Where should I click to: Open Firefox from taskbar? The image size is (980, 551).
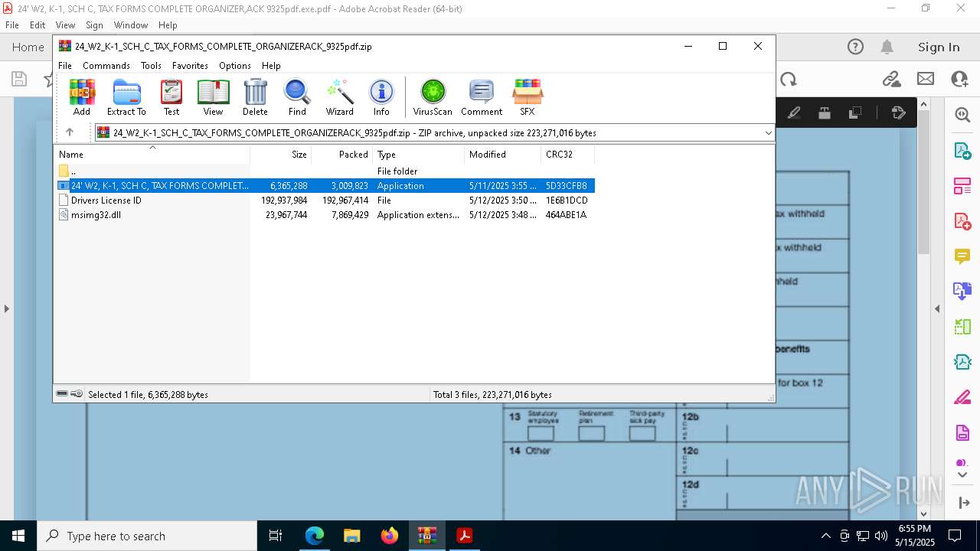[x=390, y=536]
